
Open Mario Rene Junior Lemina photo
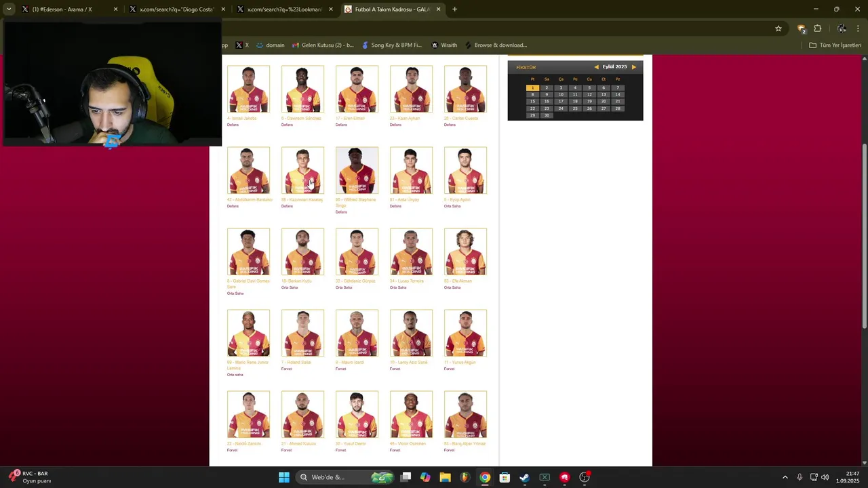point(248,333)
